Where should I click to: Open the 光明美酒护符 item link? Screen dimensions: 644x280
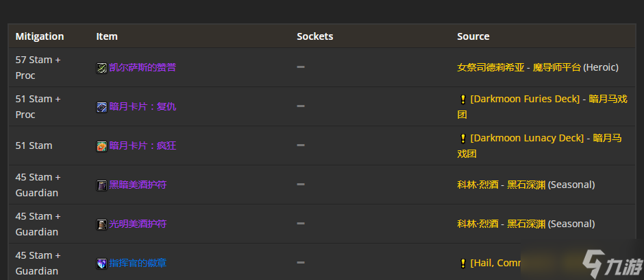[x=138, y=224]
